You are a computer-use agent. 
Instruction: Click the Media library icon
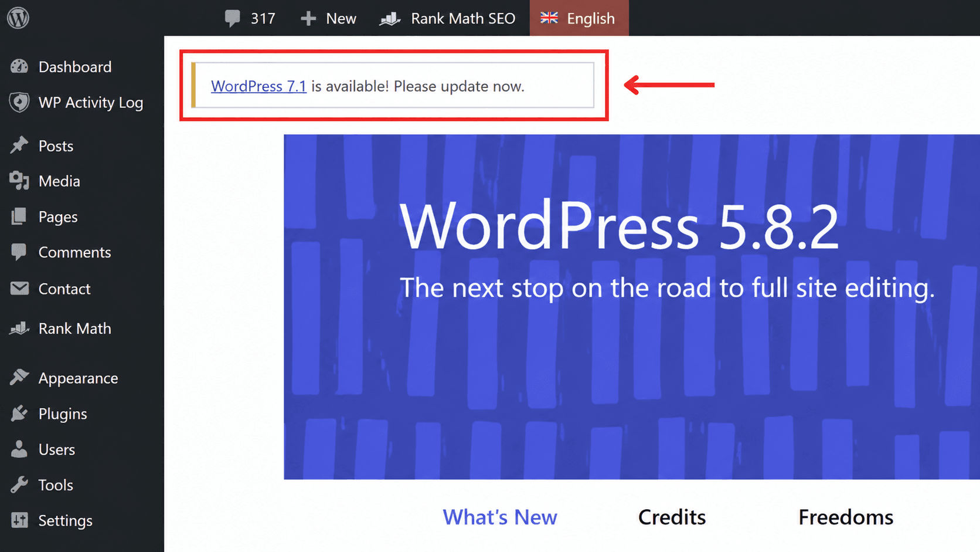(19, 181)
